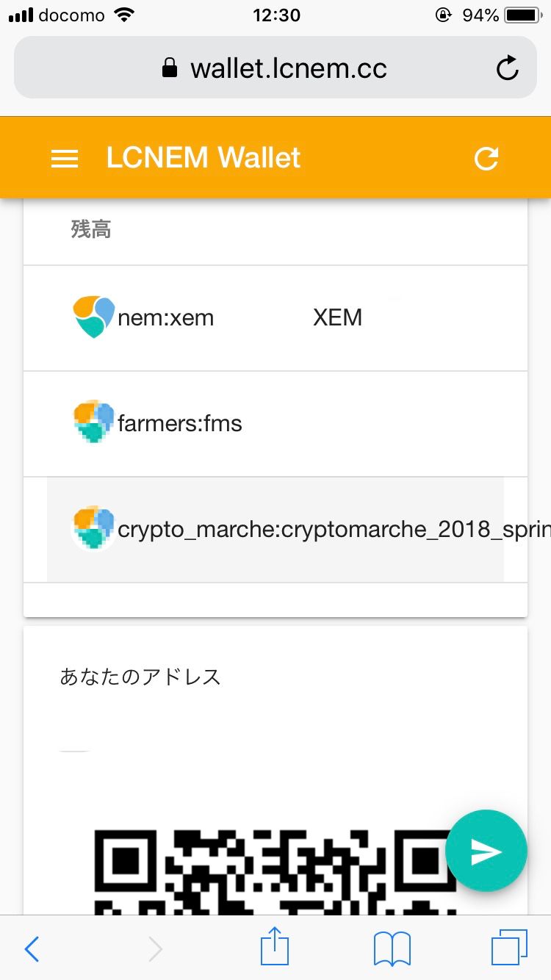Tap the Safari back arrow

[x=32, y=949]
